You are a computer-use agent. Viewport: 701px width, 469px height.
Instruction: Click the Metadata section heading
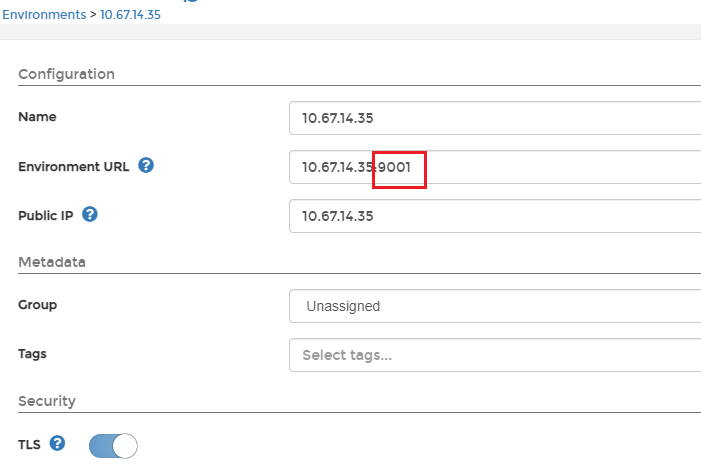click(52, 262)
